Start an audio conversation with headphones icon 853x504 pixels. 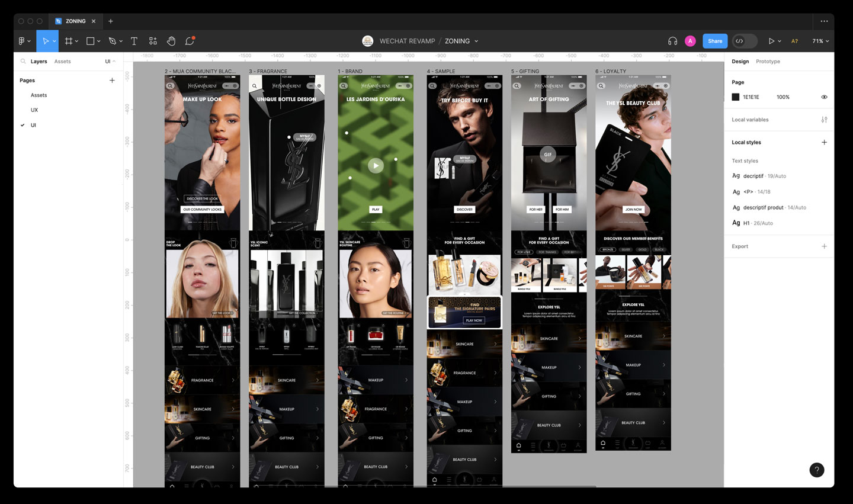tap(672, 41)
